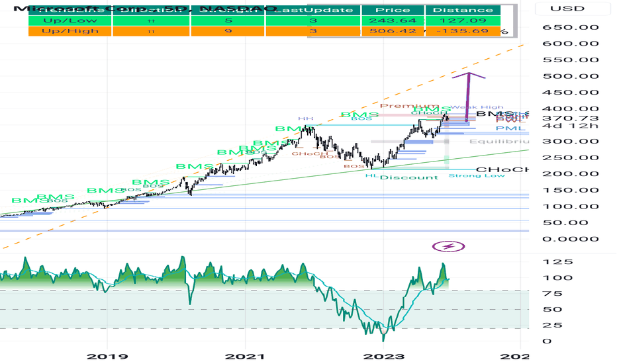Click the 25 level on oscillator scale
Screen dimensions: 617x364
553,326
